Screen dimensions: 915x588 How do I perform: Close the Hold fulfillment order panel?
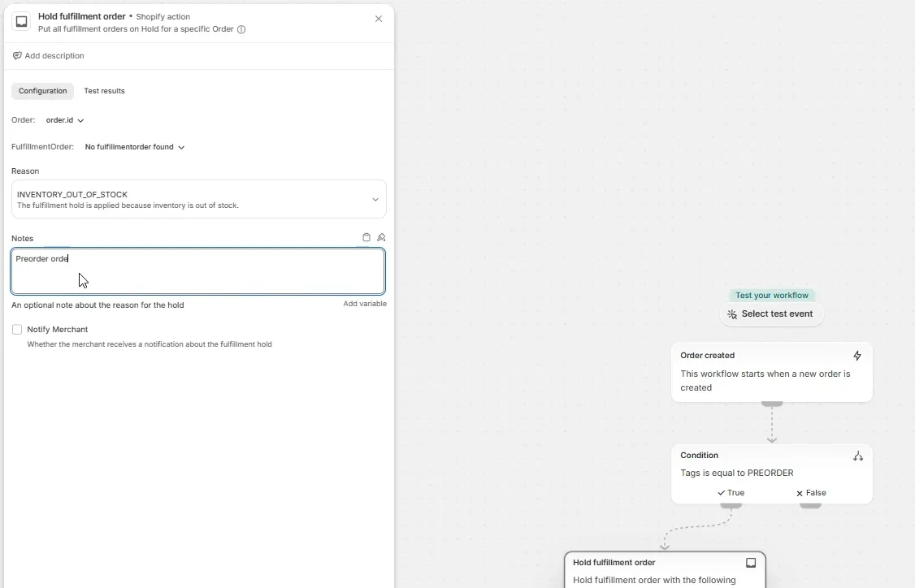point(379,19)
